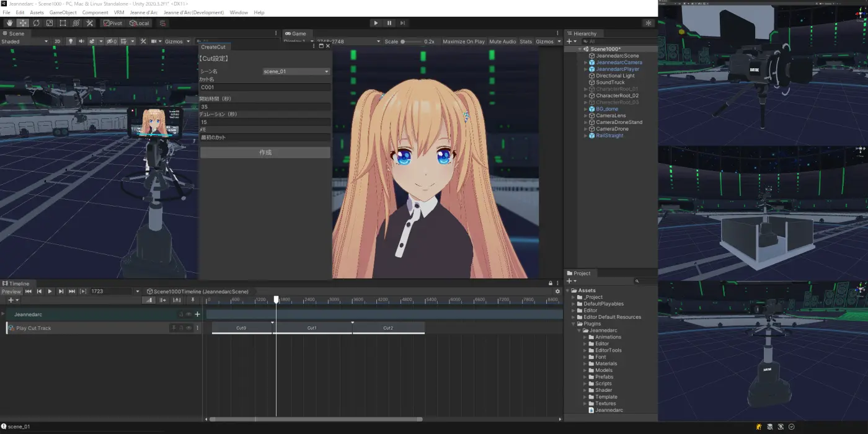
Task: Enable Play mode with the Play button
Action: pyautogui.click(x=376, y=22)
